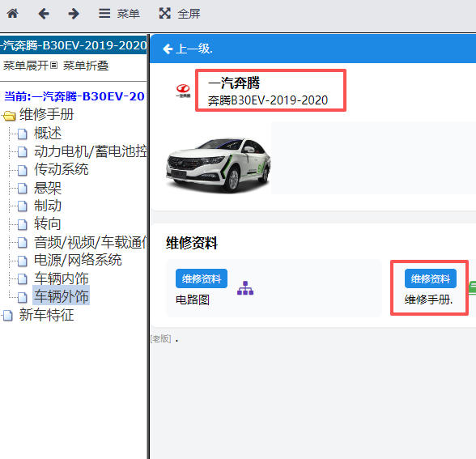Viewport: 476px width, 459px height.
Task: Navigate back with the left arrow
Action: tap(44, 14)
